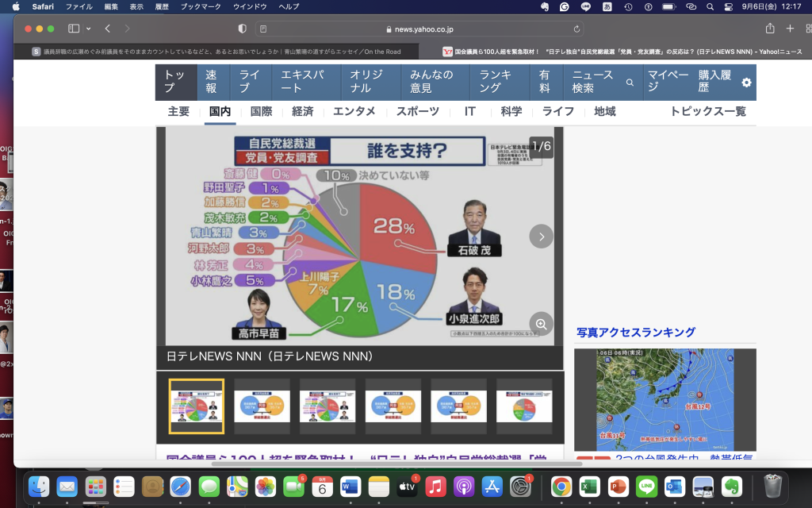Switch to the エンタメ category tab

click(354, 112)
